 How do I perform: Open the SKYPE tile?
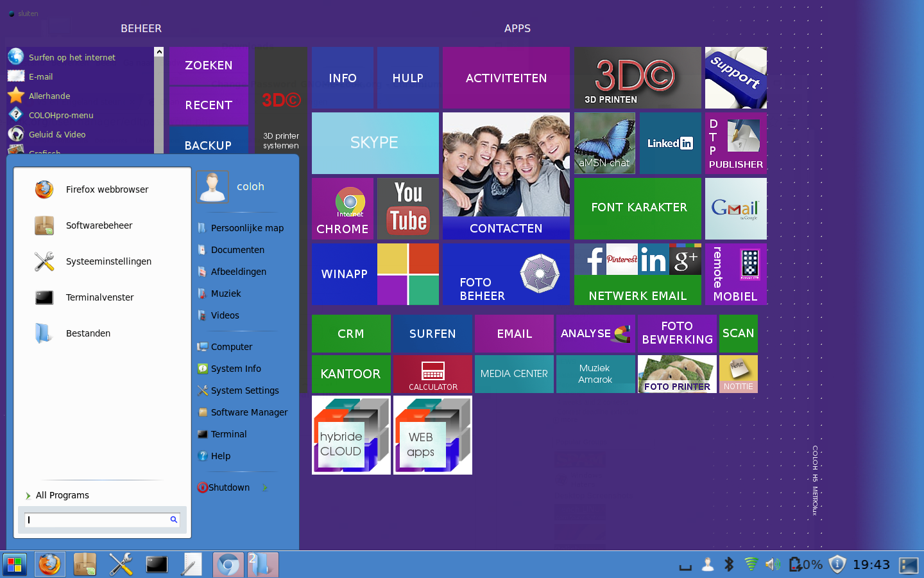coord(375,143)
